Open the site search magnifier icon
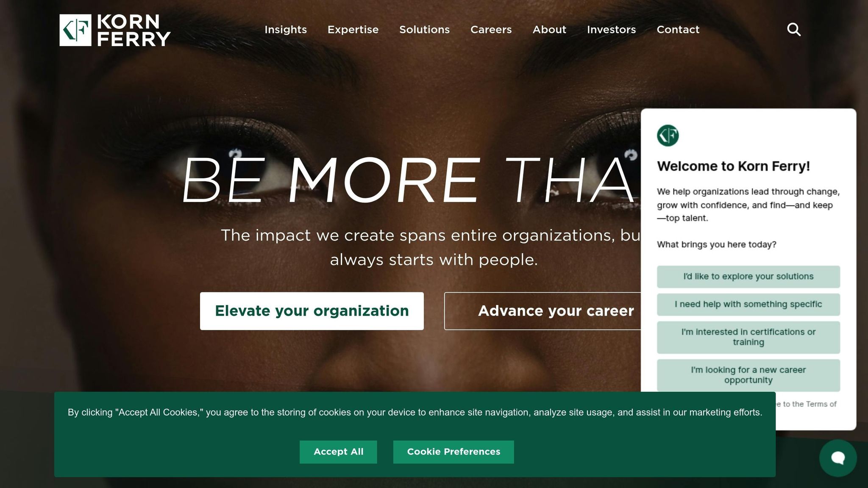The image size is (868, 488). 794,30
